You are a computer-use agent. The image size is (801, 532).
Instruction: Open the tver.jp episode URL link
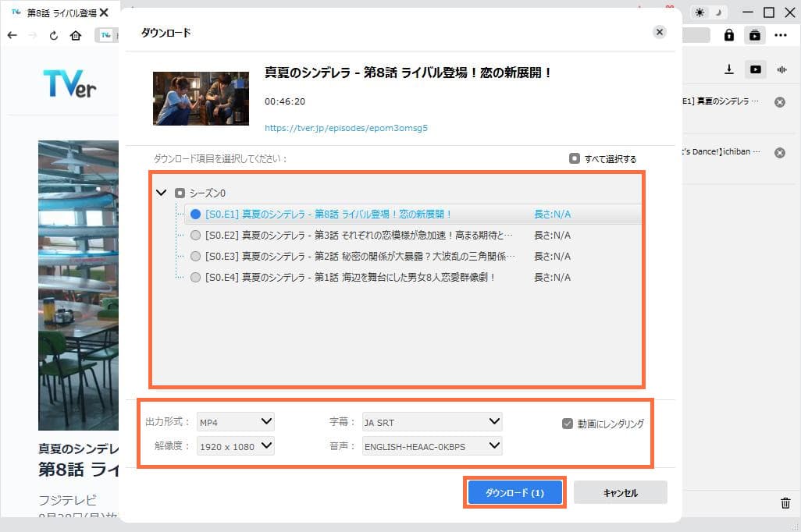click(346, 128)
